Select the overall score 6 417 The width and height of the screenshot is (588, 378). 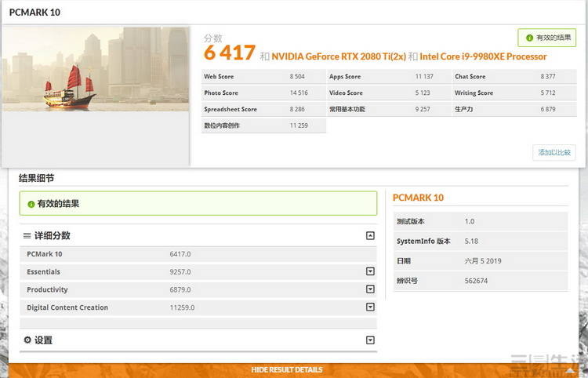[230, 53]
